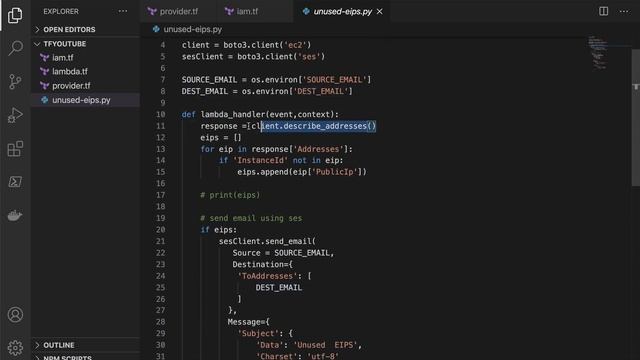The image size is (640, 360).
Task: Close the unused-eips.py tab
Action: pos(380,11)
